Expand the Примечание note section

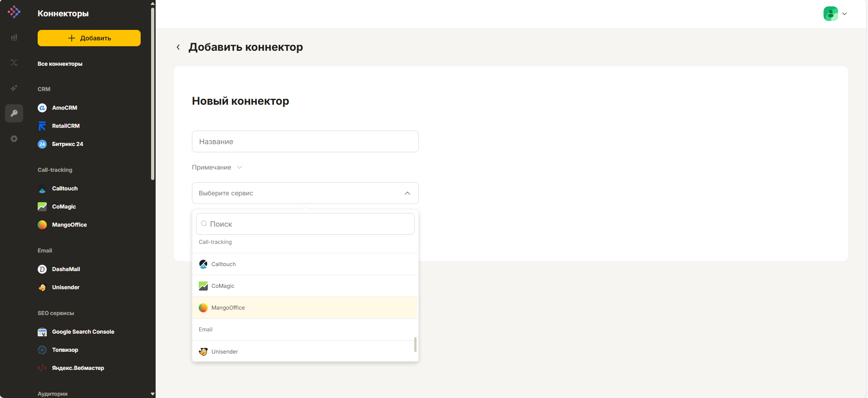(x=217, y=167)
